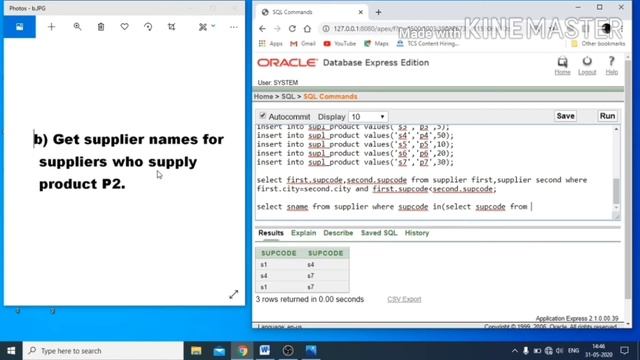Select the Describe tab
Screen dimensions: 640x360
click(x=338, y=233)
